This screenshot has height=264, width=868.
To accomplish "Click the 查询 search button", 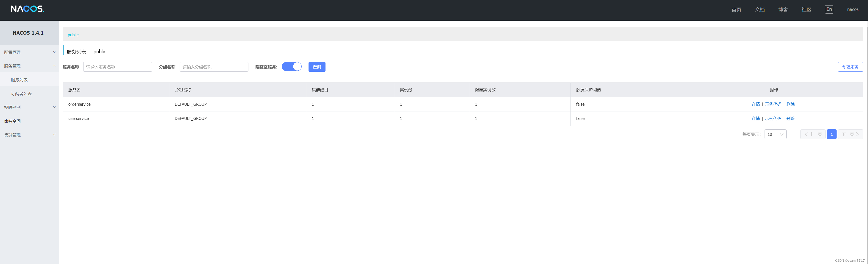I will [317, 67].
